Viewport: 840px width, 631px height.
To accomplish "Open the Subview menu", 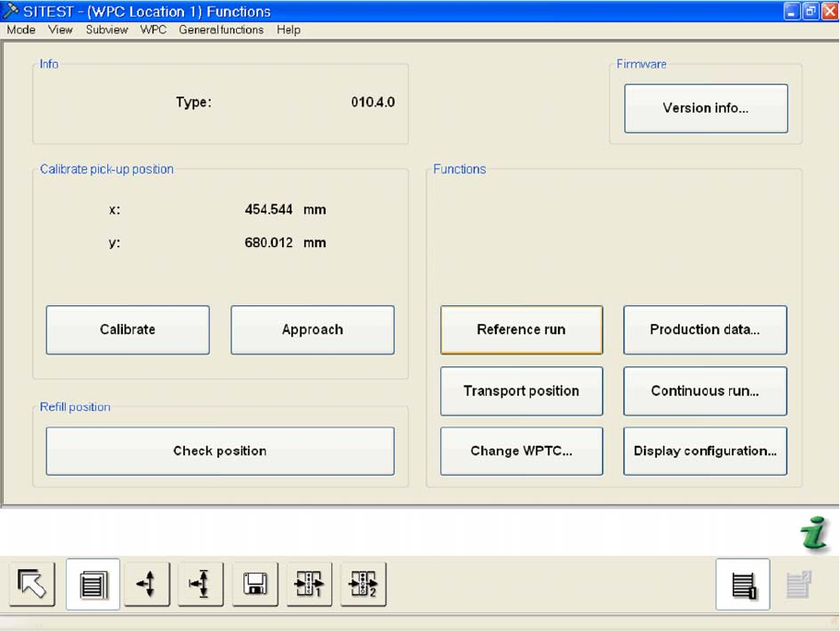I will pyautogui.click(x=106, y=30).
